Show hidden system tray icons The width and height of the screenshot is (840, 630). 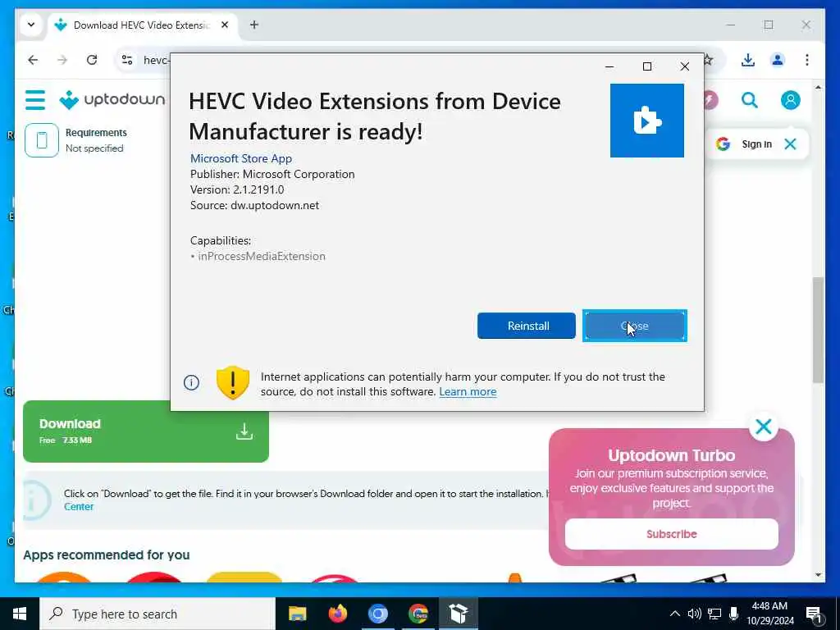[675, 614]
